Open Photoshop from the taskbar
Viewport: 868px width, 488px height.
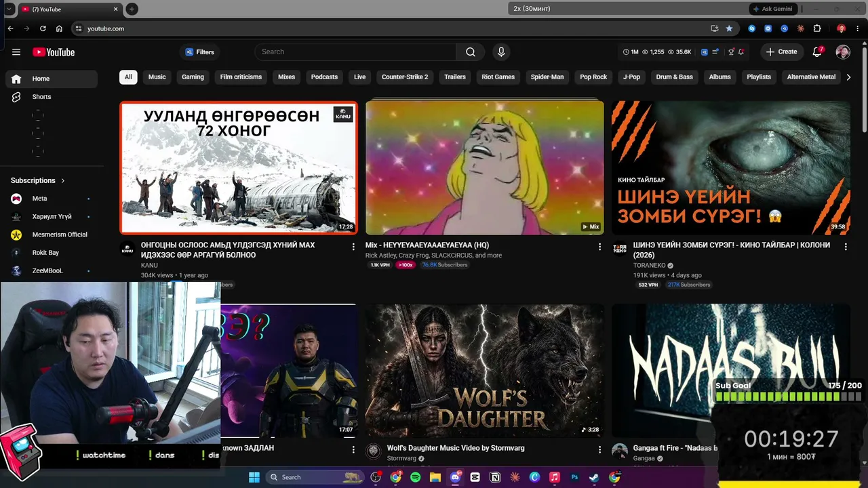pos(574,477)
